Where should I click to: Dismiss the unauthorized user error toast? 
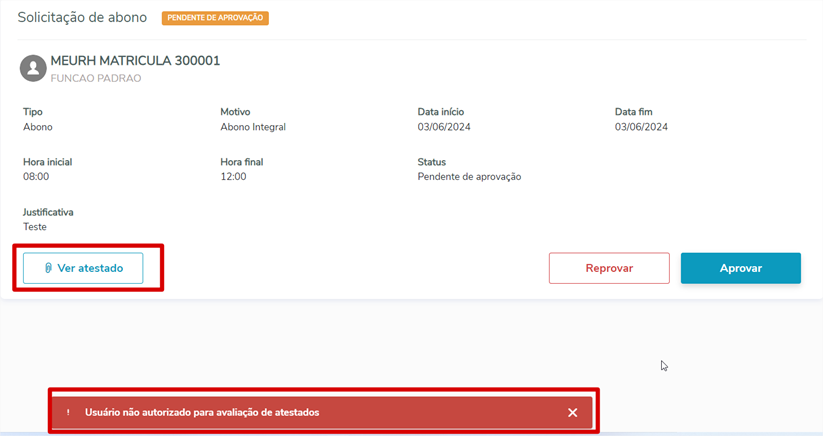tap(572, 412)
